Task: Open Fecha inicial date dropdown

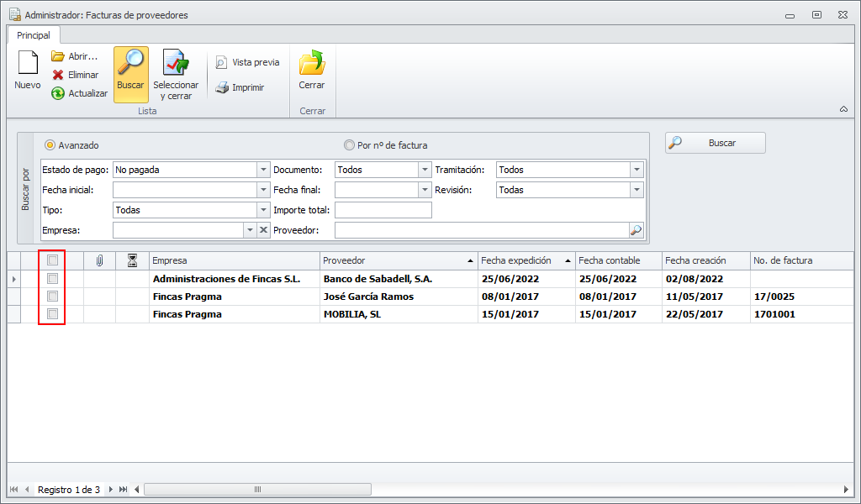Action: coord(263,190)
